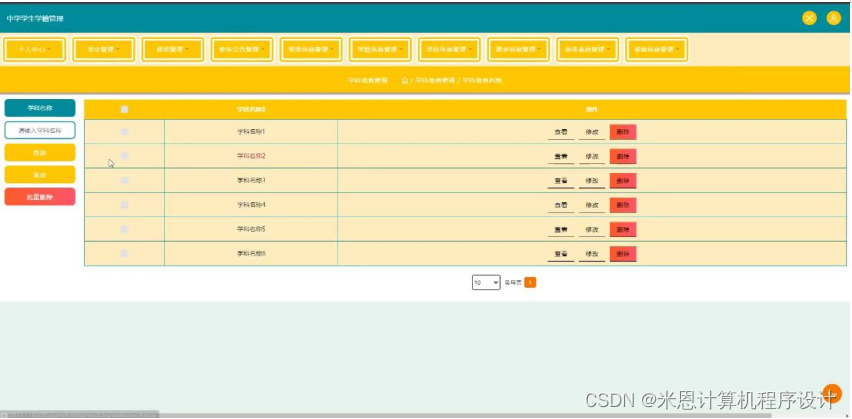Click the 学科名称5 cell text
852x419 pixels.
tap(251, 230)
